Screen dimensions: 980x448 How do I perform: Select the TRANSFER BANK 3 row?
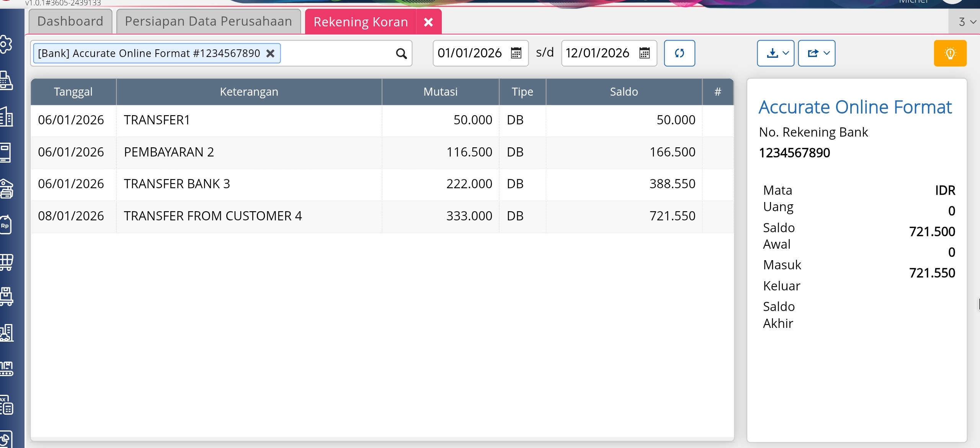click(249, 184)
